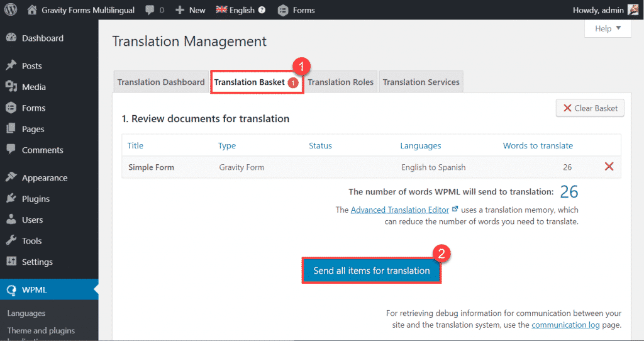Open the New content menu
Screen dimensions: 644x341
(190, 10)
